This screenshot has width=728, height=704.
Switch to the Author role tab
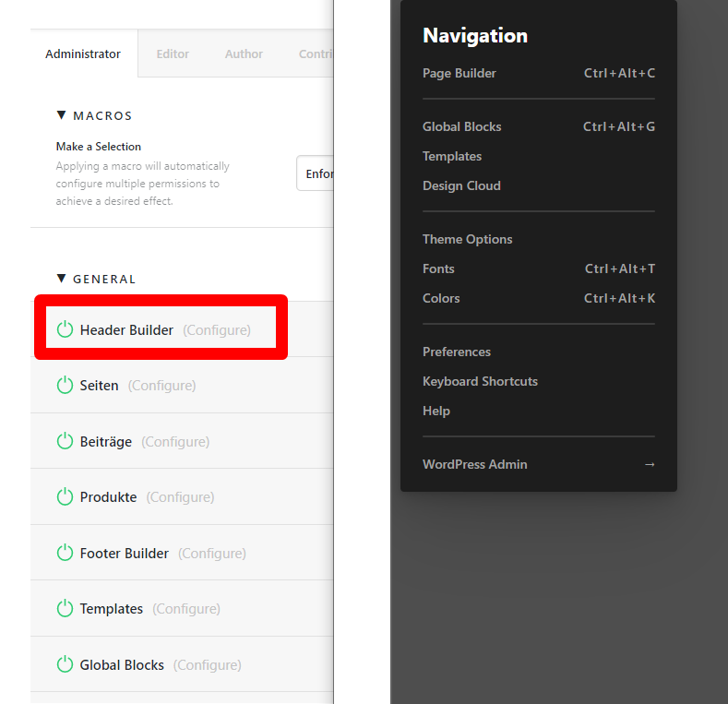pos(244,54)
